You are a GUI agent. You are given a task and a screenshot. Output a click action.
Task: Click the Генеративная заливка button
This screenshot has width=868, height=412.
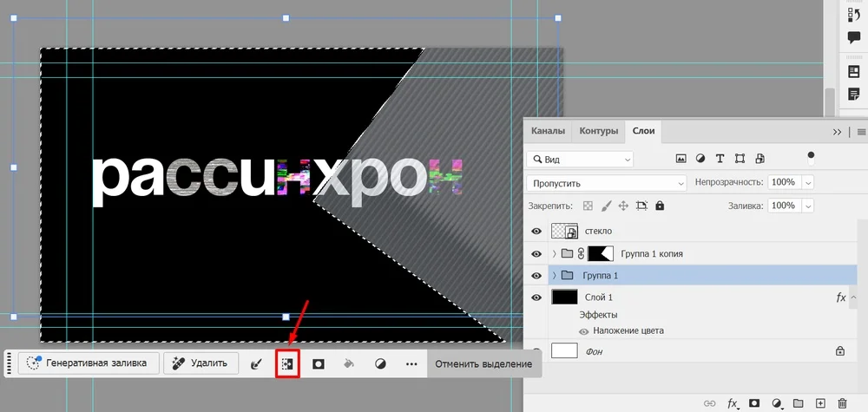click(88, 363)
